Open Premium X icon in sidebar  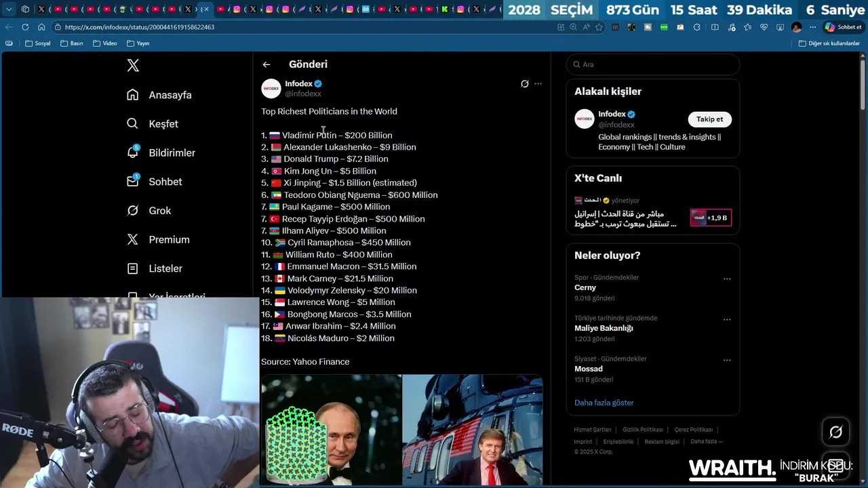point(133,239)
